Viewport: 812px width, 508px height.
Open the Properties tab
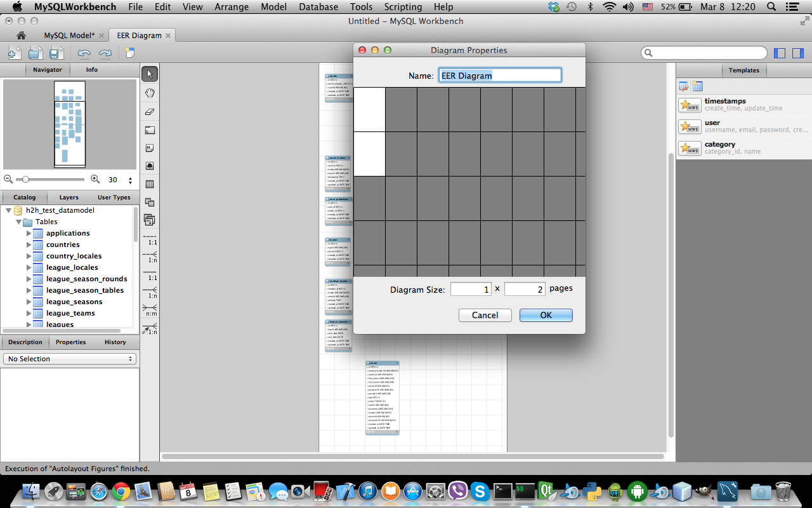71,342
